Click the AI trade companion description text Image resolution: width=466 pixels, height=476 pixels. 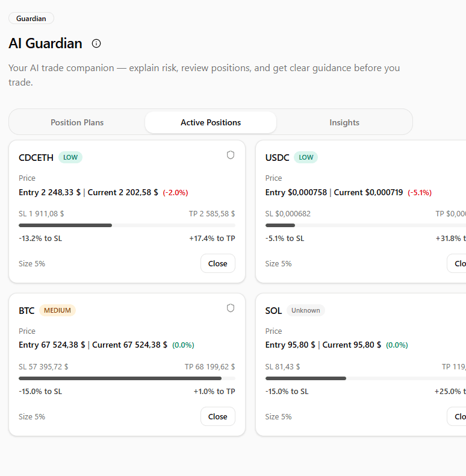pyautogui.click(x=204, y=75)
